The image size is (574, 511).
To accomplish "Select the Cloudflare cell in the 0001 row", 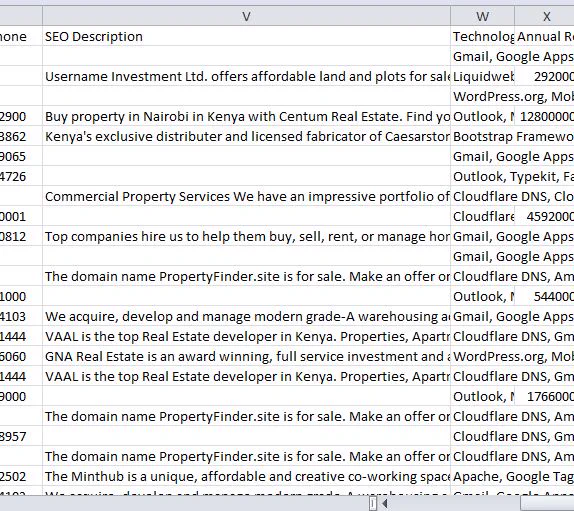I will 482,216.
